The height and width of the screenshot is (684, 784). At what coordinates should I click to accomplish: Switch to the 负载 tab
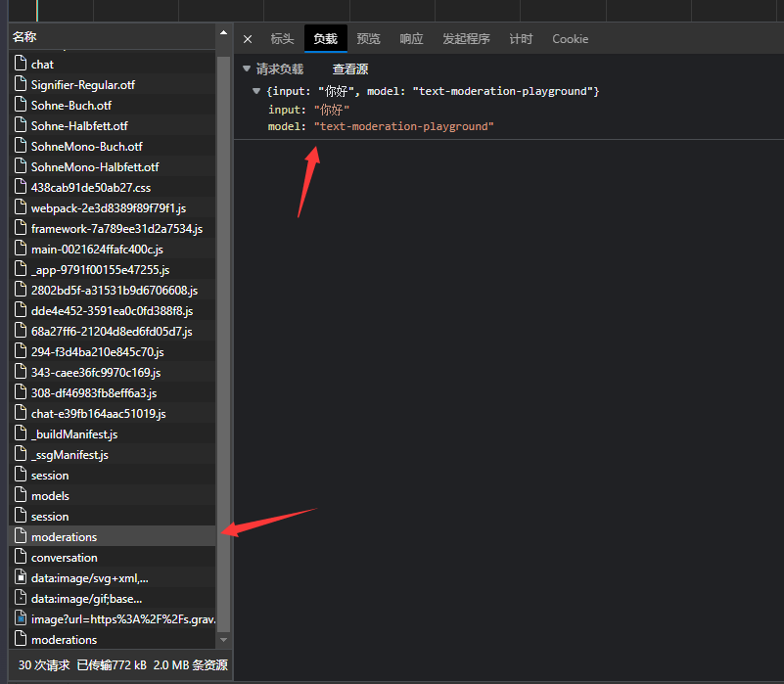326,39
